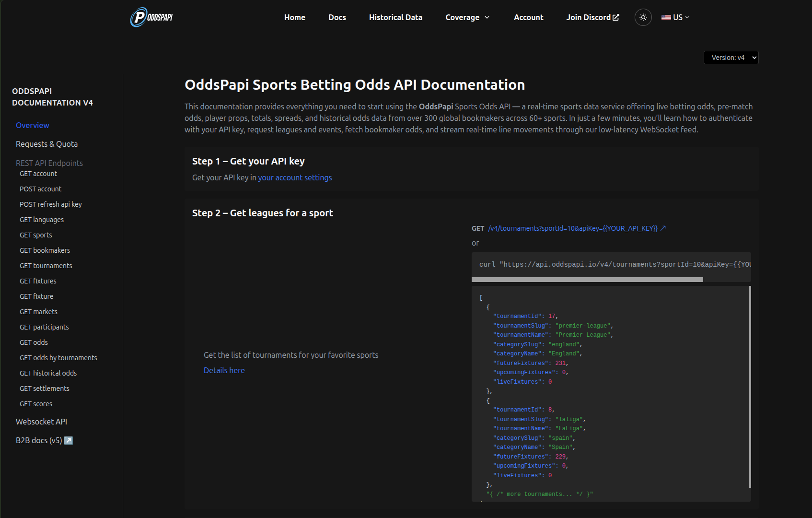Go to the Home page
This screenshot has width=812, height=518.
click(295, 17)
